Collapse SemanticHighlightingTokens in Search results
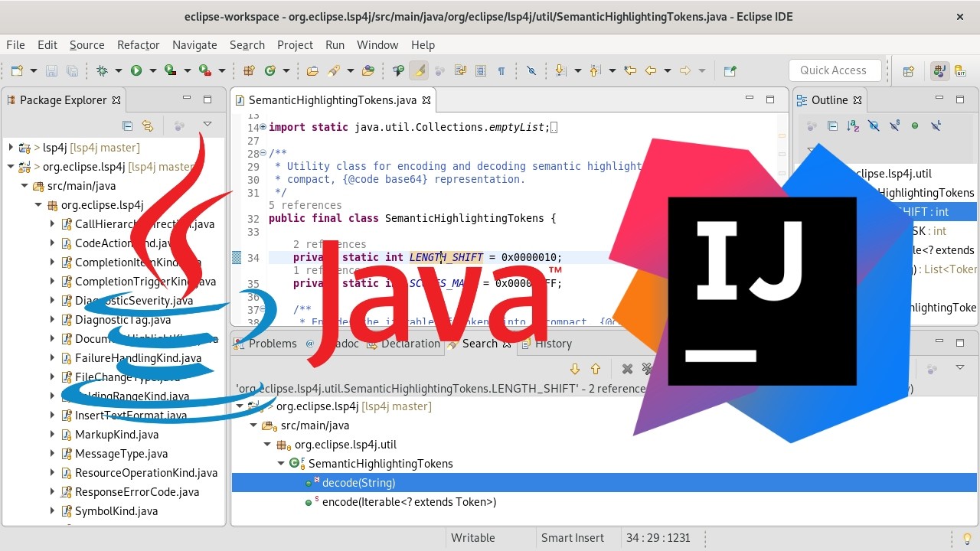Viewport: 980px width, 551px height. pyautogui.click(x=282, y=464)
